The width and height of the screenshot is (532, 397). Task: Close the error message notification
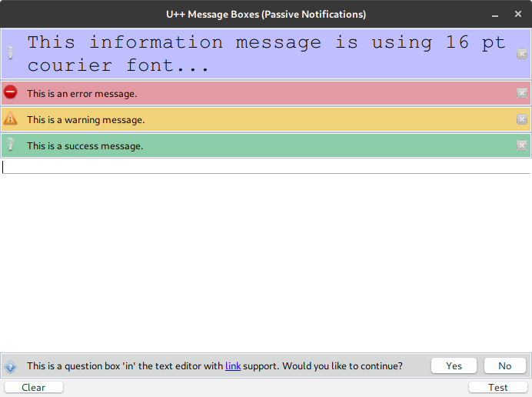click(x=522, y=93)
